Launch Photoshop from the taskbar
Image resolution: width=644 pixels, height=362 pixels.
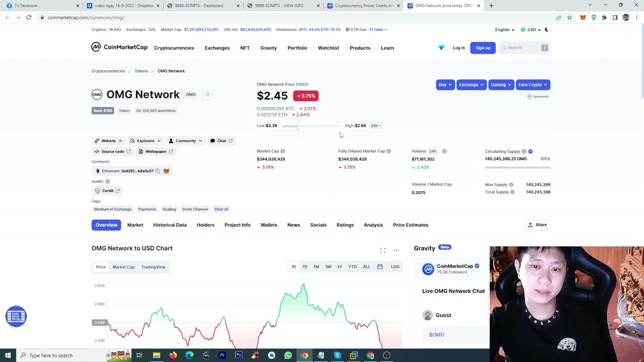tap(238, 355)
